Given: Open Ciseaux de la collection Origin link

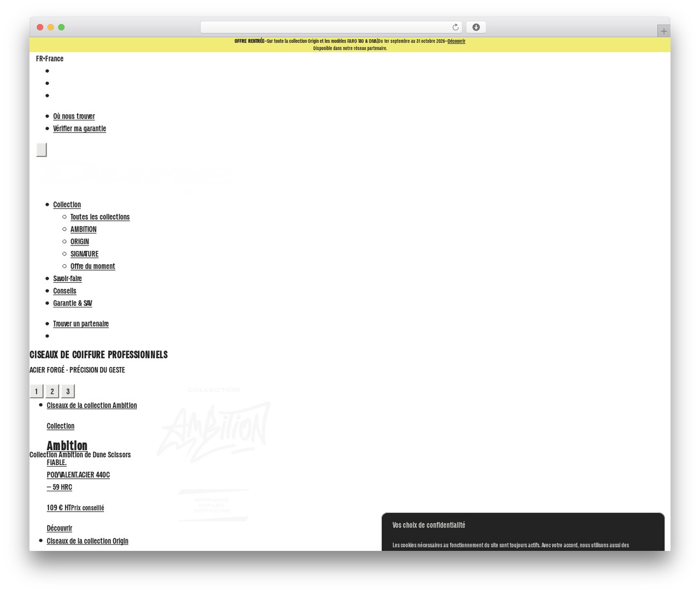Looking at the screenshot, I should [x=87, y=541].
